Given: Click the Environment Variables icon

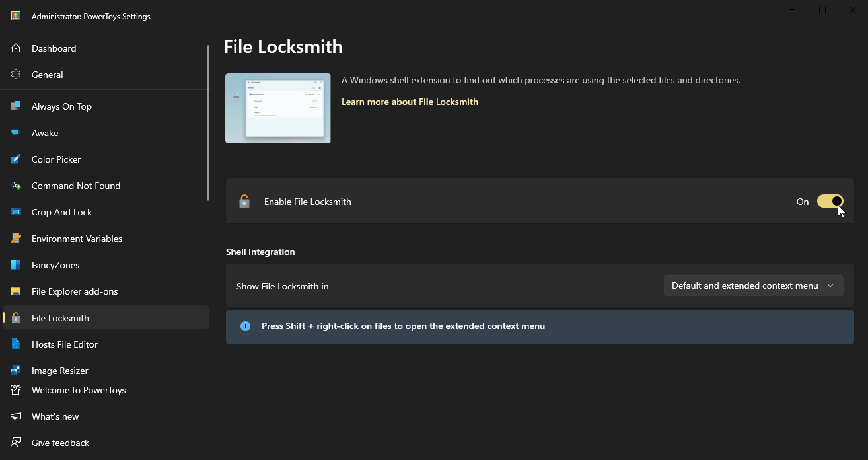Looking at the screenshot, I should (16, 239).
